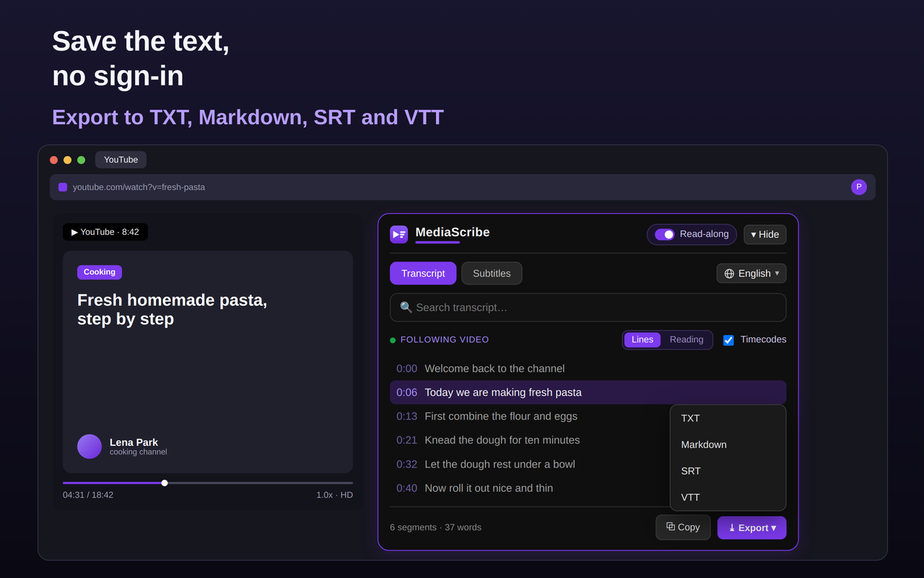Click the '6 segments · 37 words' count
924x578 pixels.
pyautogui.click(x=435, y=527)
